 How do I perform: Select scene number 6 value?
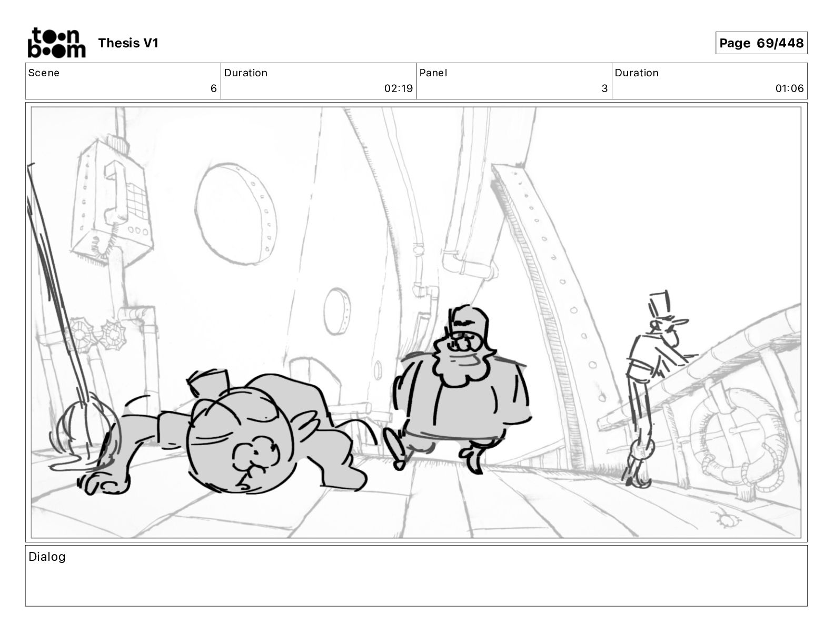213,88
